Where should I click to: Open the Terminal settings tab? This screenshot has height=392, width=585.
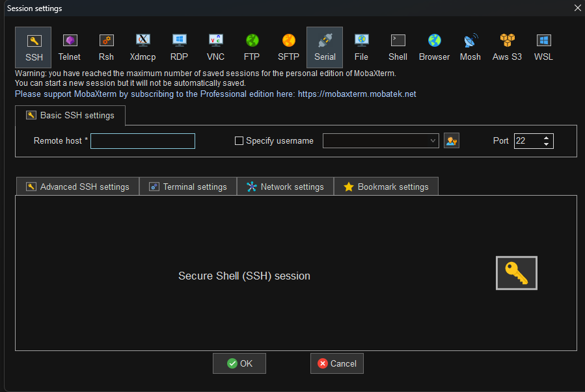pyautogui.click(x=188, y=187)
